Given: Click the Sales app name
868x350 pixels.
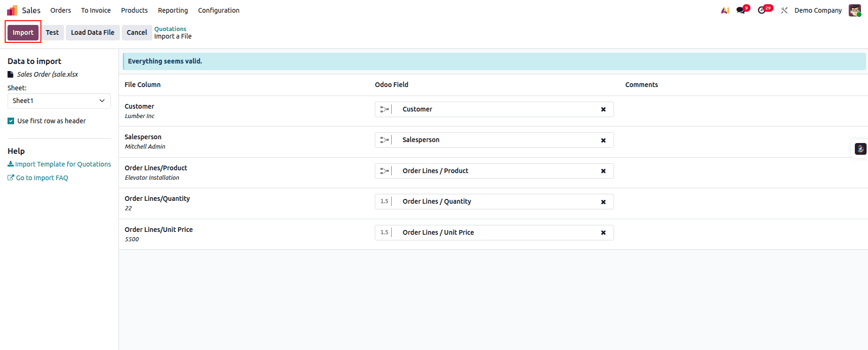Looking at the screenshot, I should (x=31, y=10).
